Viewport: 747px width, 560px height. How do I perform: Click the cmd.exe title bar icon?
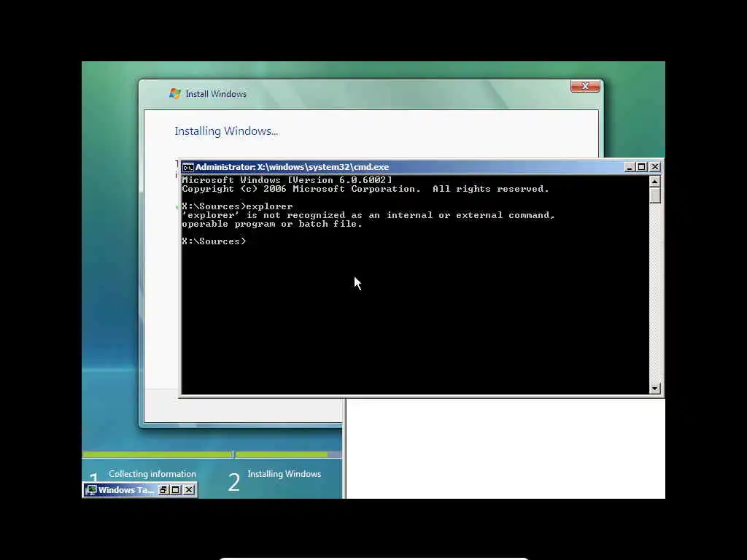tap(187, 167)
